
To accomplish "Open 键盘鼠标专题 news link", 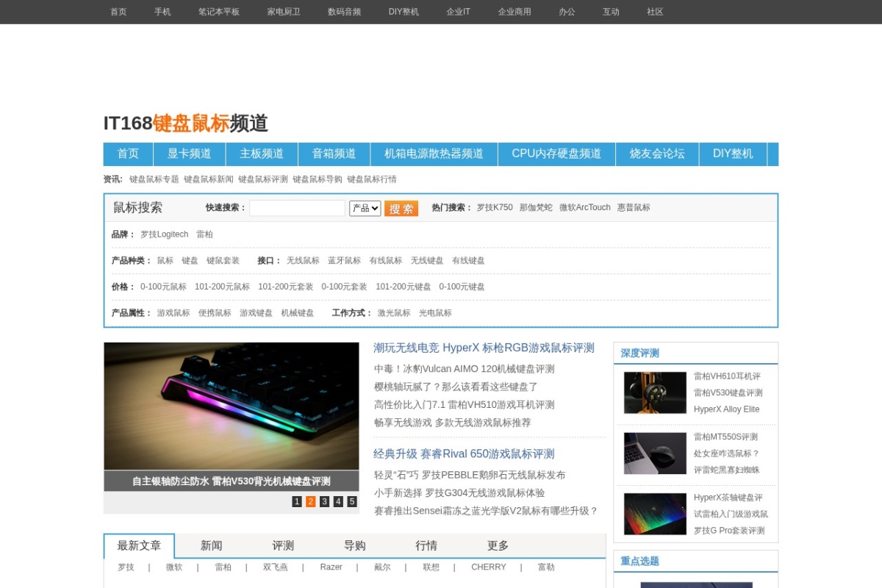I will pyautogui.click(x=154, y=179).
